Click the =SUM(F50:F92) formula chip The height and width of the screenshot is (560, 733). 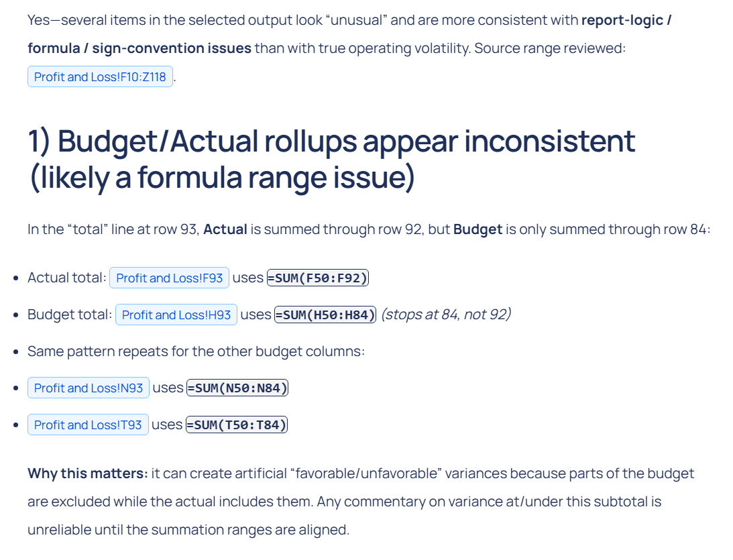[318, 278]
